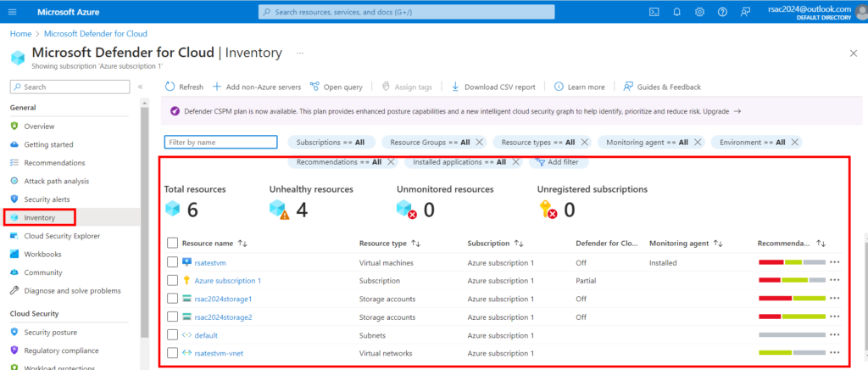Click recommendations bar for rsatestvm
Image resolution: width=868 pixels, height=370 pixels.
793,262
